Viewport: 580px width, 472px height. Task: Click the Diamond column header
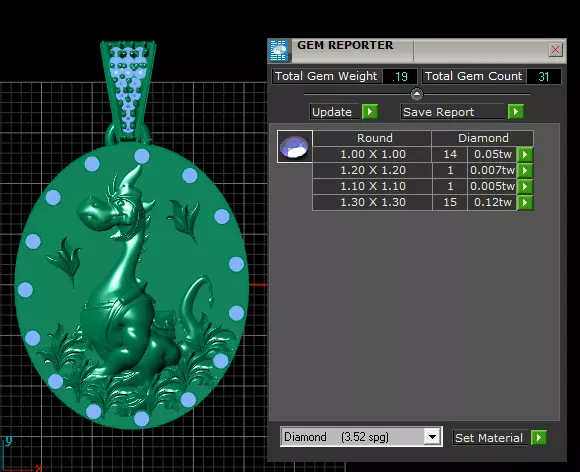point(482,138)
